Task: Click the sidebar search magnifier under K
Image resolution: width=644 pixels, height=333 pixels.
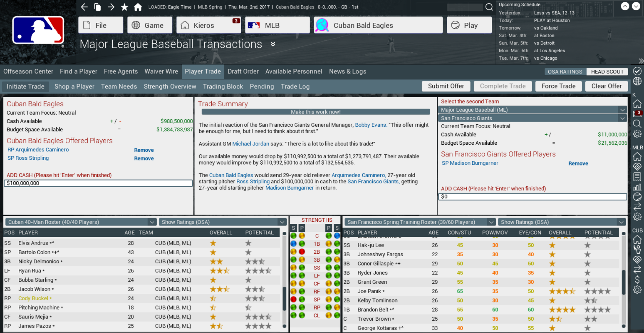Action: click(x=637, y=124)
